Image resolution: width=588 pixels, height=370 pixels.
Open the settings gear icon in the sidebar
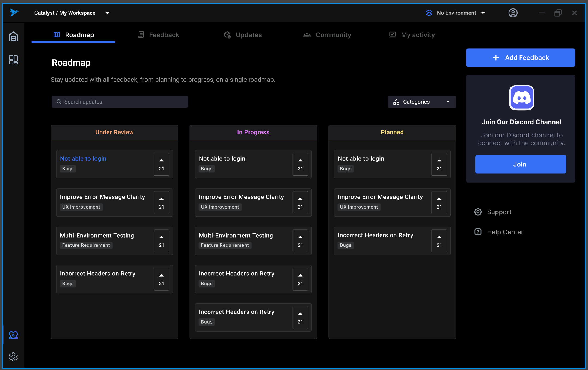[x=13, y=356]
